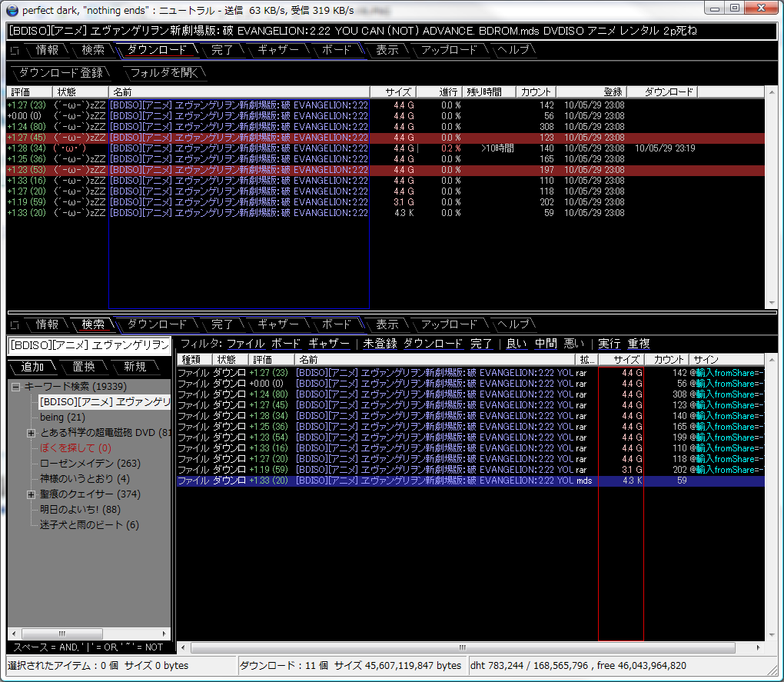Open the lower 完了 tab
Image resolution: width=784 pixels, height=682 pixels.
coord(222,324)
